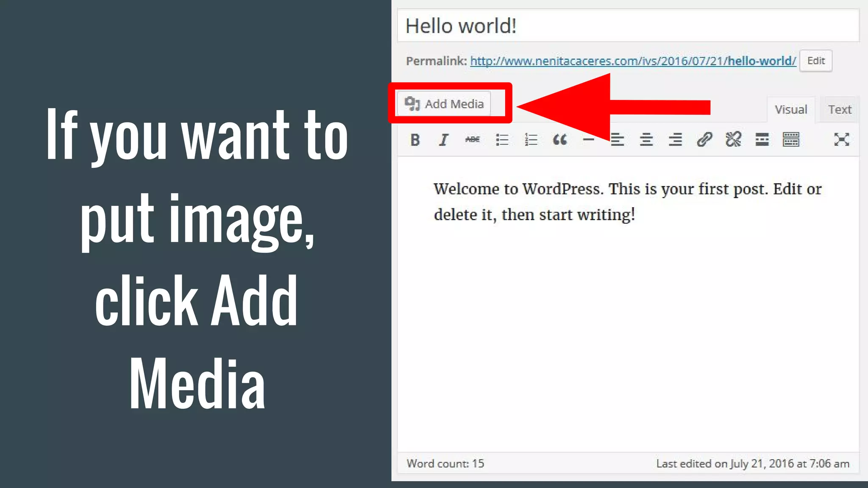The height and width of the screenshot is (488, 868).
Task: Align text center
Action: click(646, 140)
